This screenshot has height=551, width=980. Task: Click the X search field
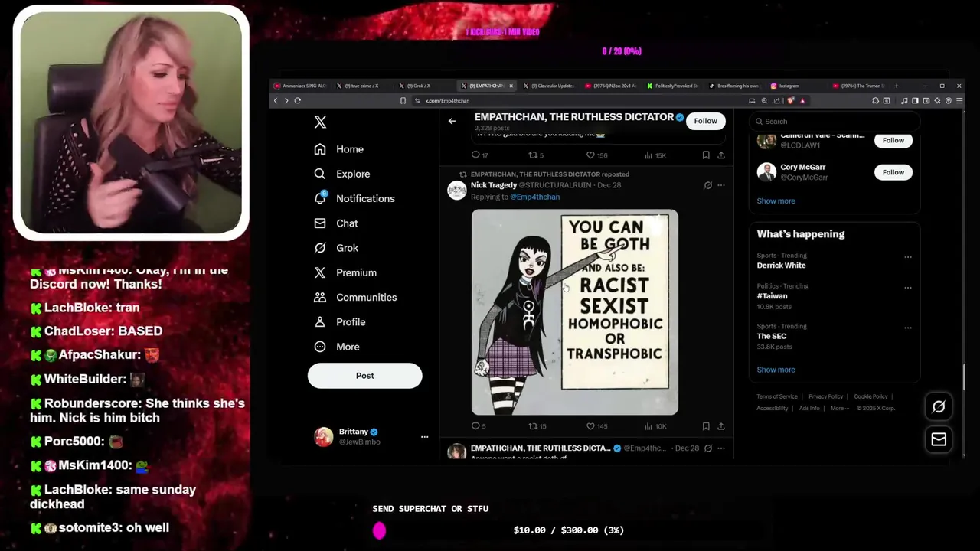[x=835, y=121]
